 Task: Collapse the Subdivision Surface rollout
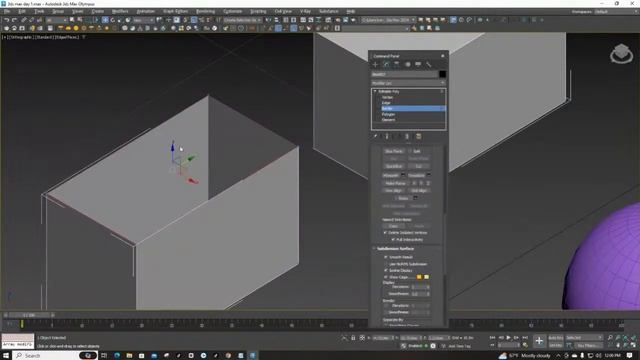pyautogui.click(x=374, y=249)
